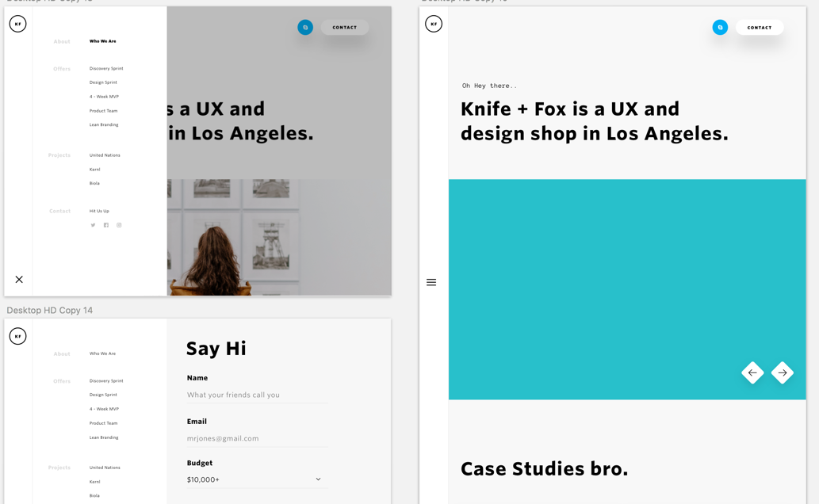
Task: Open 'Kernl' project in photo artboard menu
Action: 94,170
